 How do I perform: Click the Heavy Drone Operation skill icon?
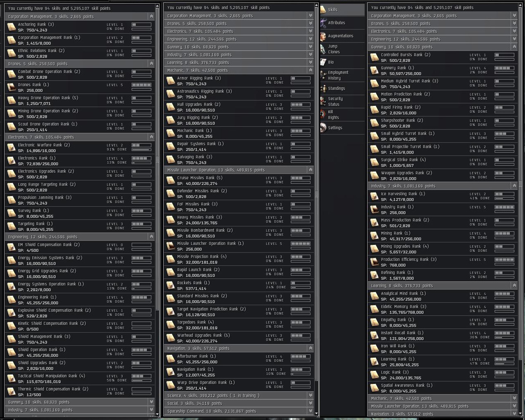pos(11,100)
